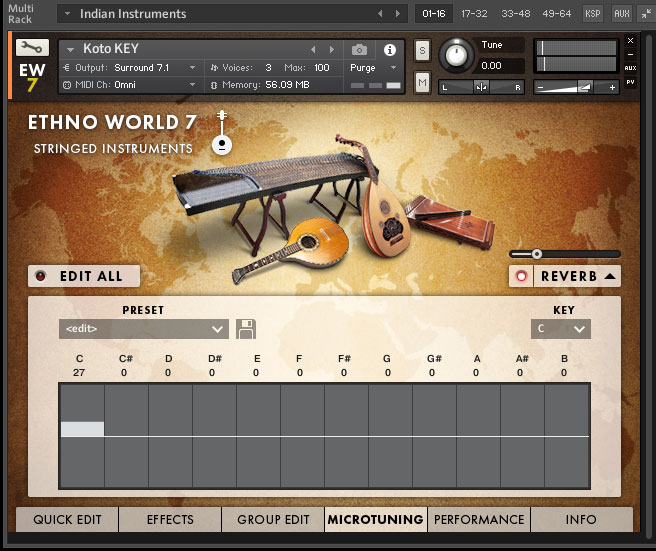Click the D note tuning column
The image size is (656, 551).
coord(170,436)
